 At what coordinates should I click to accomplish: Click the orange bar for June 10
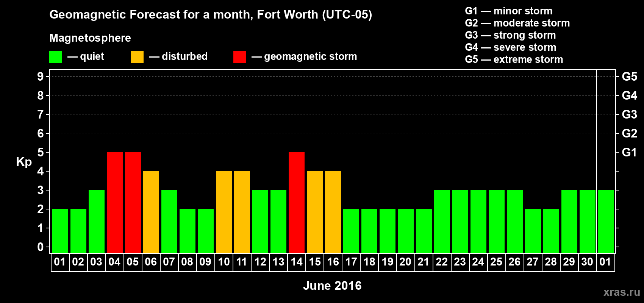pos(224,212)
